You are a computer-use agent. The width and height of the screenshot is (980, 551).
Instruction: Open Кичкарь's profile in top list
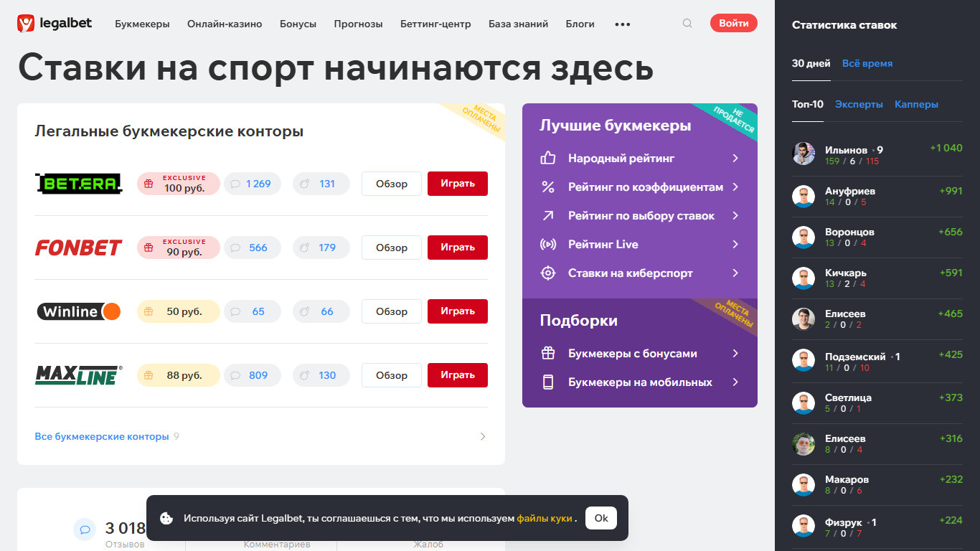pyautogui.click(x=846, y=273)
